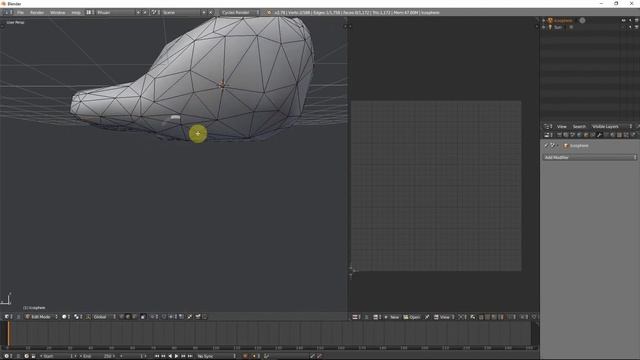The image size is (640, 360).
Task: Open the Help menu
Action: tap(76, 12)
